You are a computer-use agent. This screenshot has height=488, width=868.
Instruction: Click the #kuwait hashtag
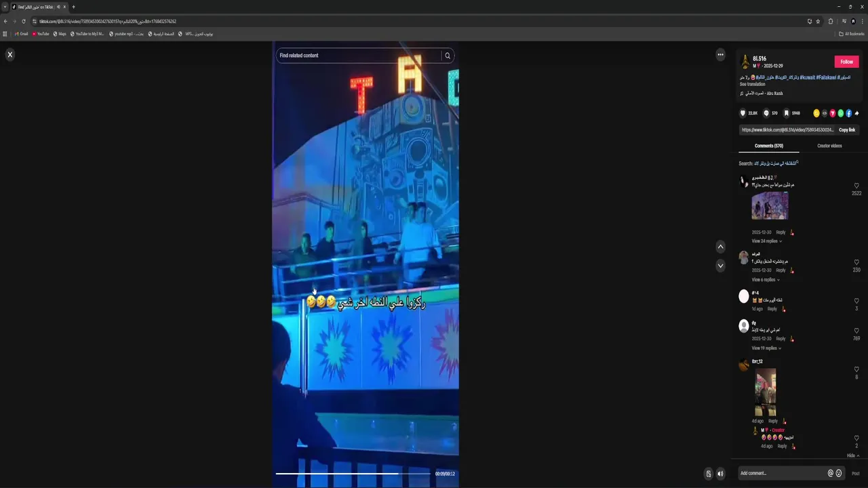807,77
